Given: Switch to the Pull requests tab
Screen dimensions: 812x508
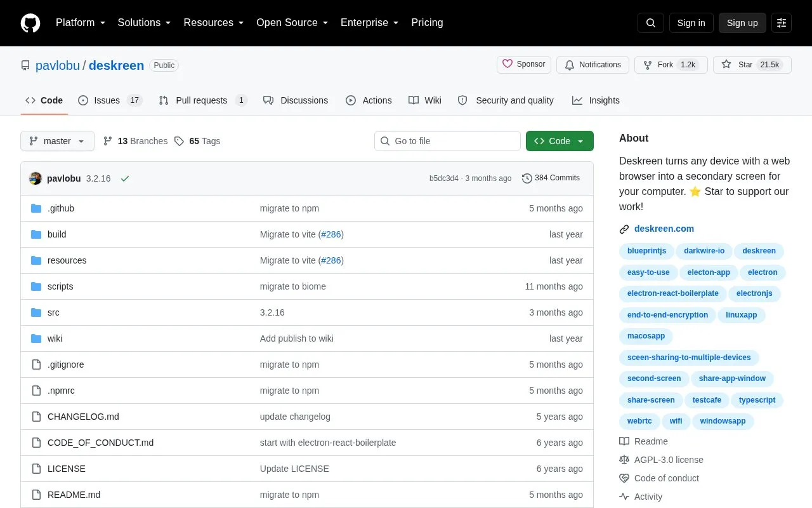Looking at the screenshot, I should pos(203,100).
